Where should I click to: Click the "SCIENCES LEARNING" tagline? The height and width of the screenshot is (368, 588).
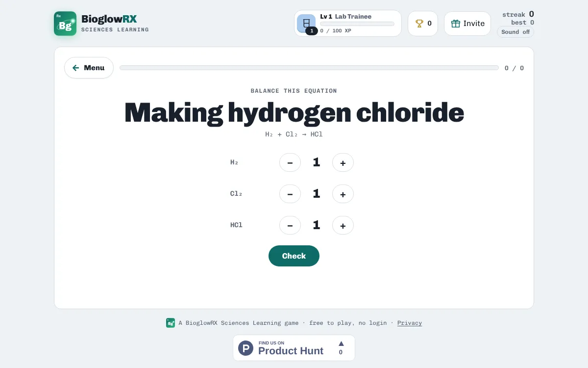coord(115,29)
